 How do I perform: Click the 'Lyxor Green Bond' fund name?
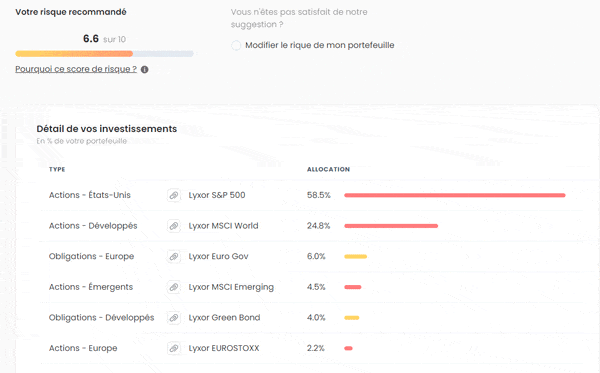point(224,318)
